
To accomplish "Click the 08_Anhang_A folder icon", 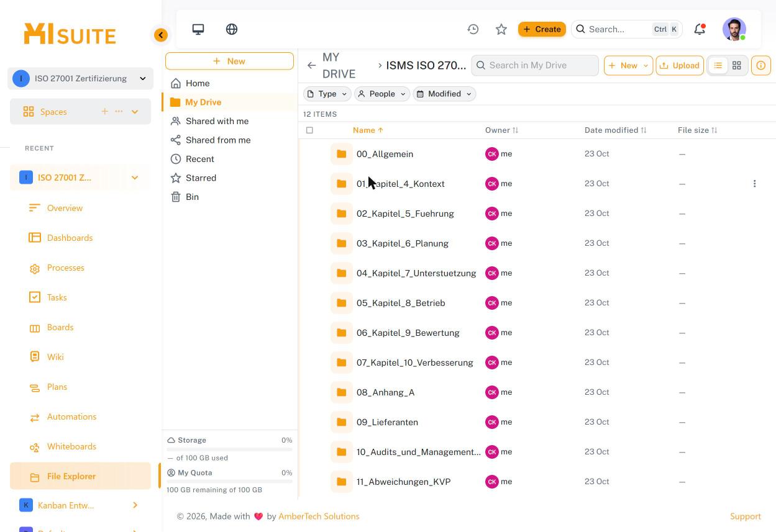I will click(341, 392).
